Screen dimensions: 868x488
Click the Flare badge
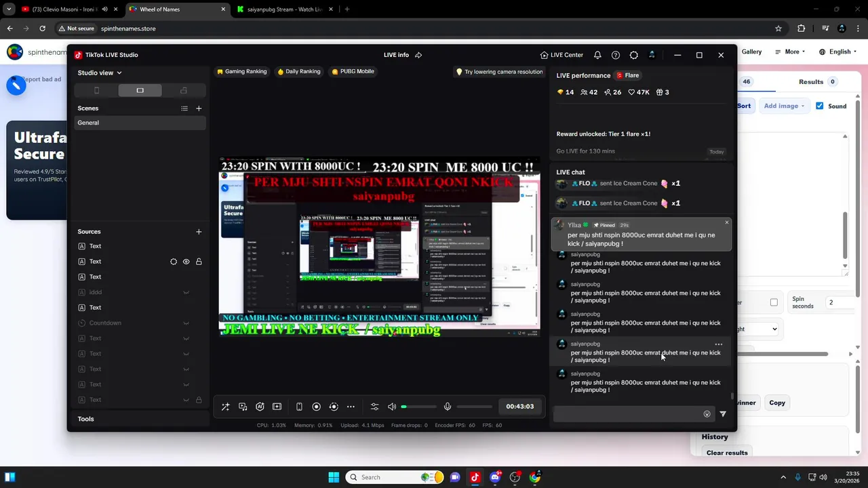tap(627, 75)
